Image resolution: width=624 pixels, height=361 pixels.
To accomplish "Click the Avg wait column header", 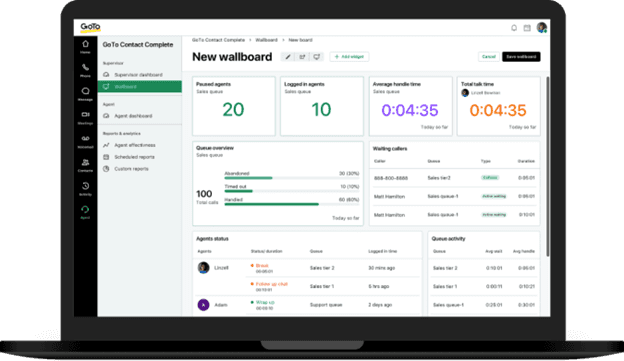I will [x=493, y=252].
